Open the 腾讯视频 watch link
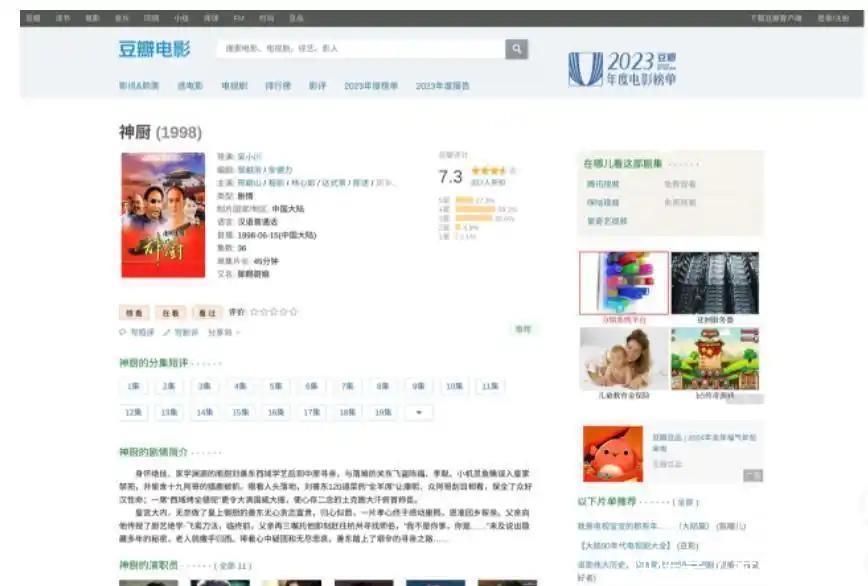 pyautogui.click(x=603, y=184)
